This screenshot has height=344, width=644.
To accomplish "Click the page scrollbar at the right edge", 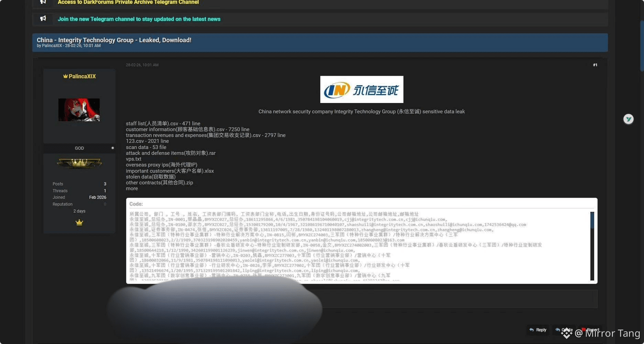I will (642, 46).
